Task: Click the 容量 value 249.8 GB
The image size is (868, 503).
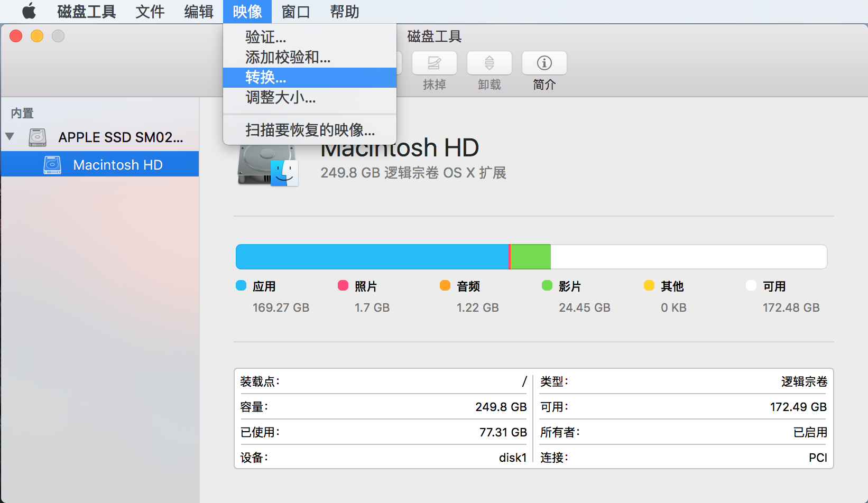Action: (x=501, y=407)
